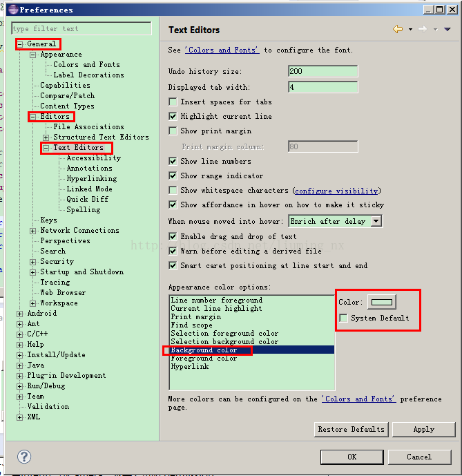Screen dimensions: 462x476
Task: Click the Cancel button
Action: [419, 457]
